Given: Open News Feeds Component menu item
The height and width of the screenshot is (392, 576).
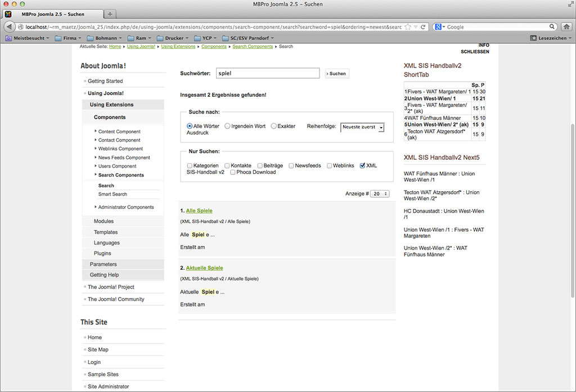Looking at the screenshot, I should point(124,157).
